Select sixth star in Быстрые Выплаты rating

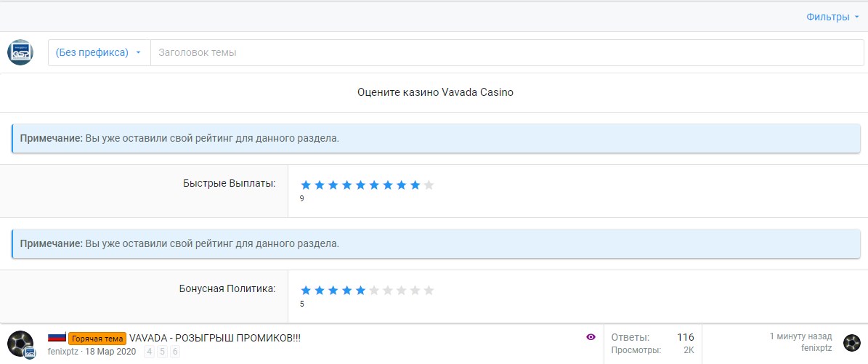[x=374, y=185]
